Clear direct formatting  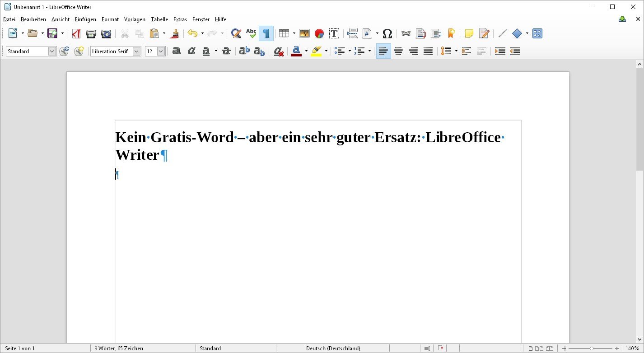point(279,51)
